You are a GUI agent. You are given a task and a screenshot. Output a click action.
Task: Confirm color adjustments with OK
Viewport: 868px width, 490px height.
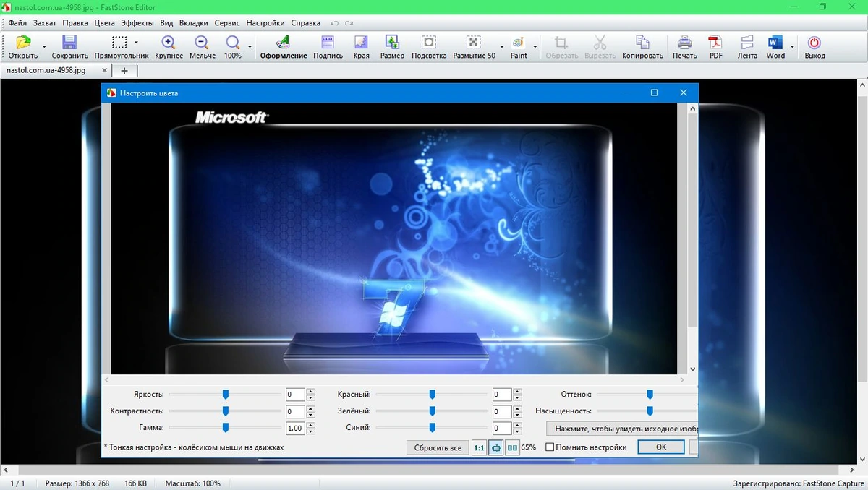661,447
